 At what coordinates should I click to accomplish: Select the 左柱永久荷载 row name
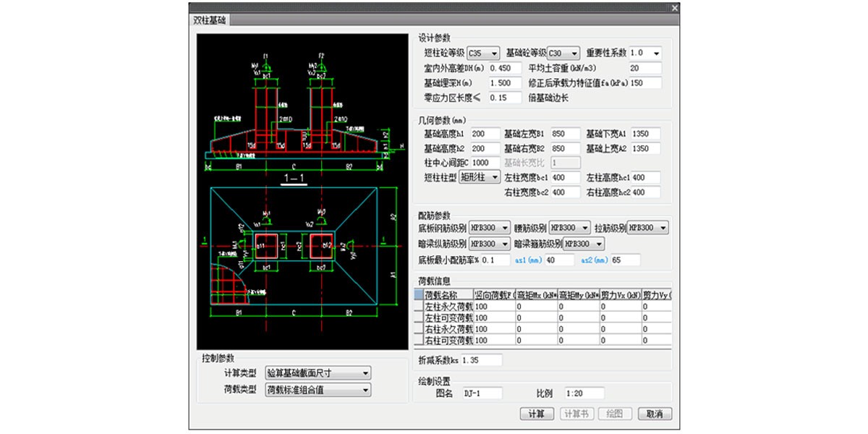448,307
